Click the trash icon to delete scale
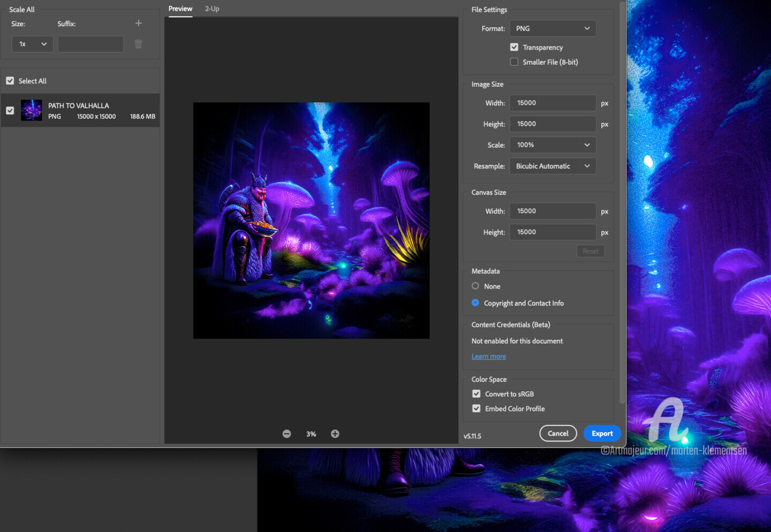The width and height of the screenshot is (771, 532). [139, 44]
